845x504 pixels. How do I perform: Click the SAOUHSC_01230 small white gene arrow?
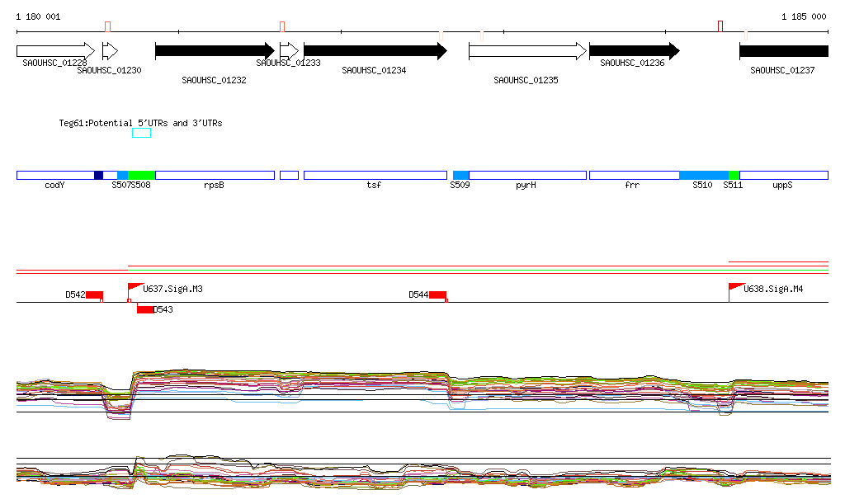coord(110,51)
